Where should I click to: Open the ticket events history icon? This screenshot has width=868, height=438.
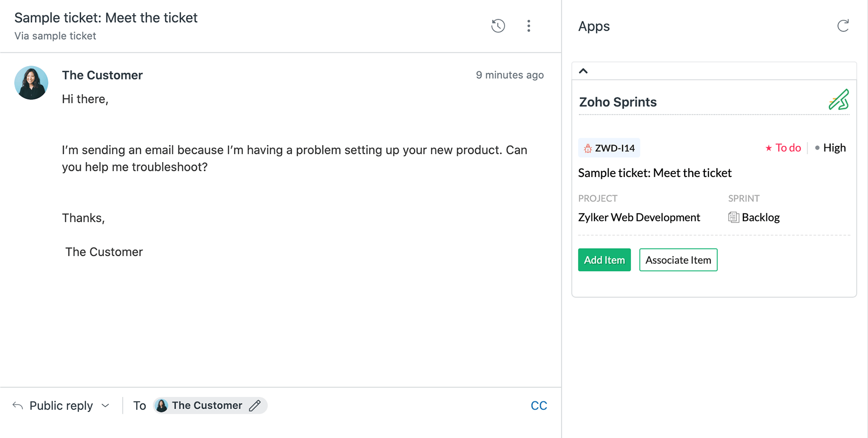coord(498,26)
